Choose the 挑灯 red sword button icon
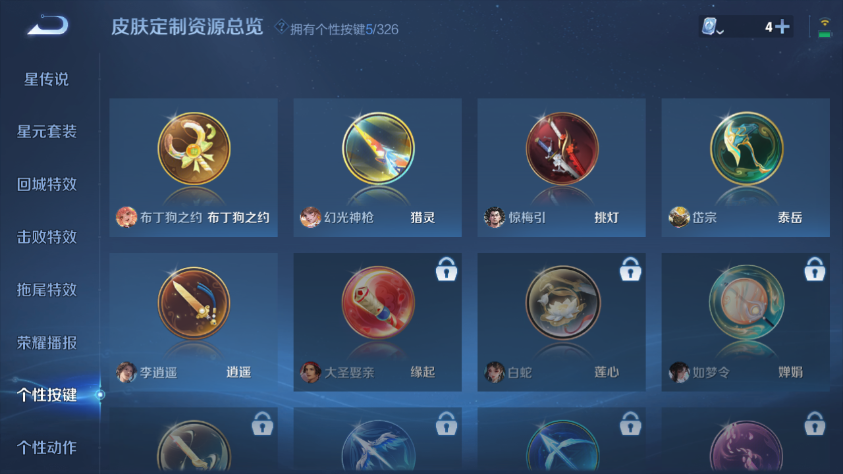 click(x=562, y=149)
